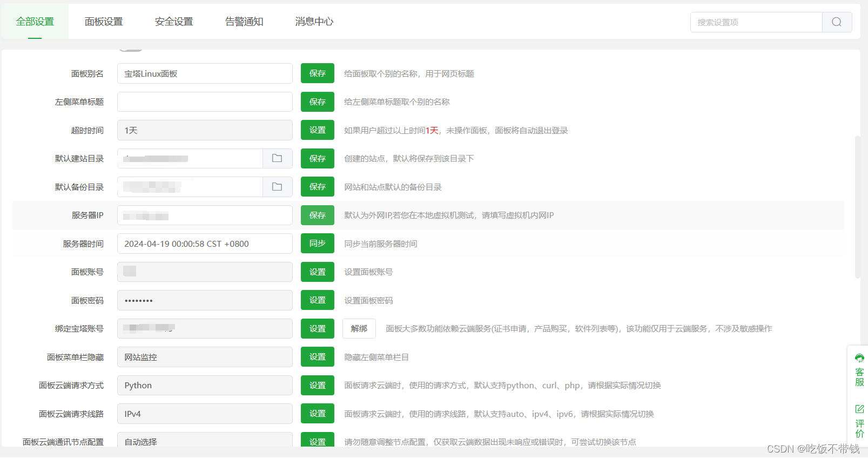
Task: Click 同步 to sync server time
Action: [317, 244]
